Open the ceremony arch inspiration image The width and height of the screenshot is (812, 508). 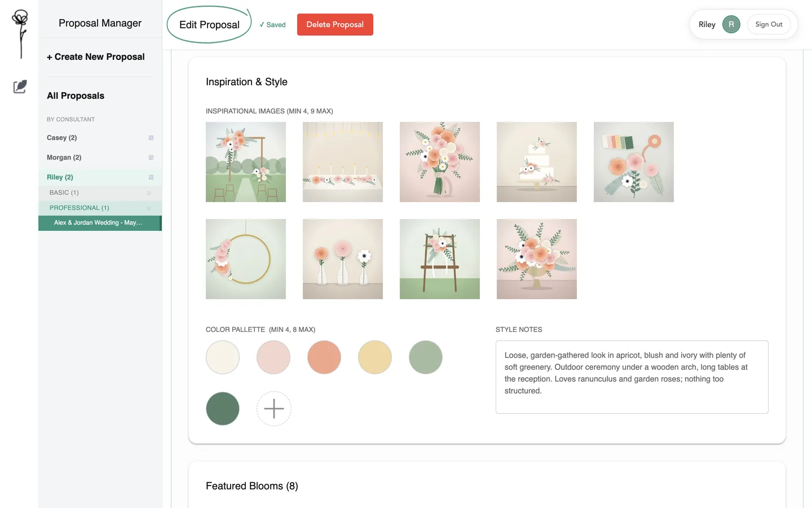246,162
